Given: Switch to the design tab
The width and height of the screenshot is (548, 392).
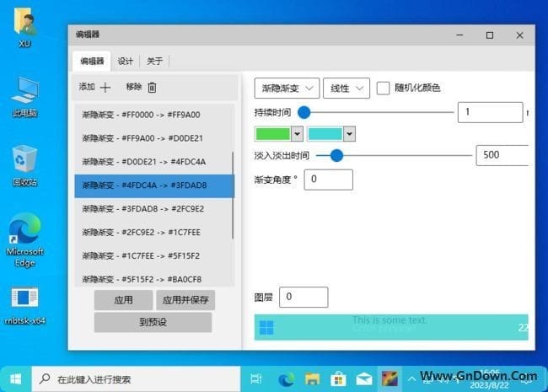Looking at the screenshot, I should click(x=125, y=62).
